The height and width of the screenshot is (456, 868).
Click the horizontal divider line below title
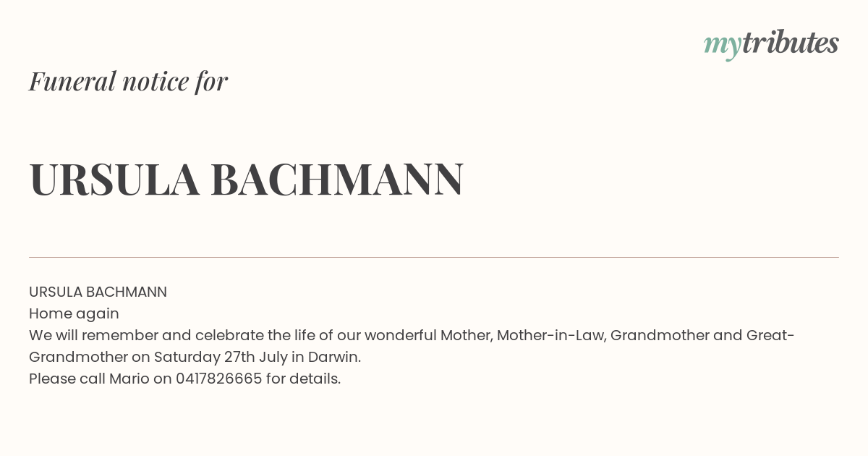pos(434,257)
